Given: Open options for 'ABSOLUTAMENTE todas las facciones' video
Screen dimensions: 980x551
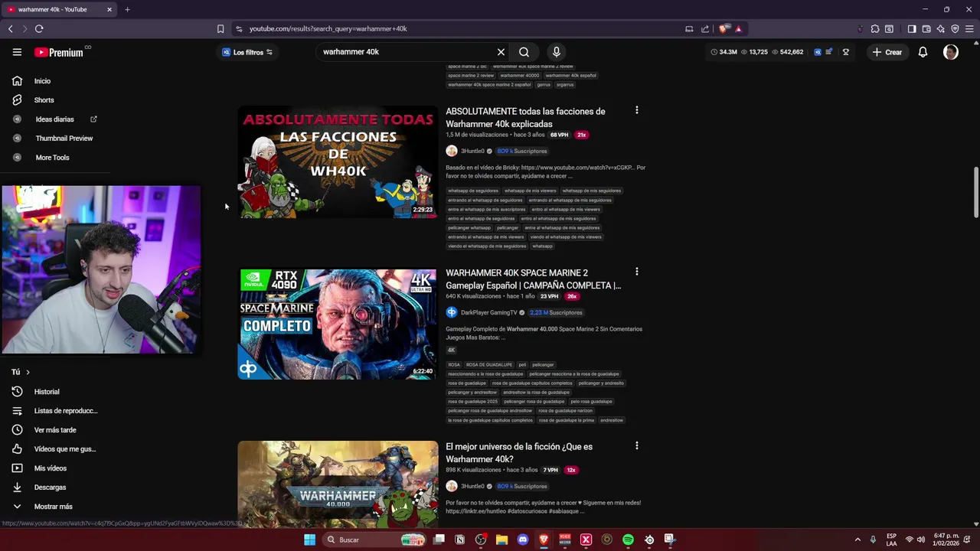Looking at the screenshot, I should [636, 110].
